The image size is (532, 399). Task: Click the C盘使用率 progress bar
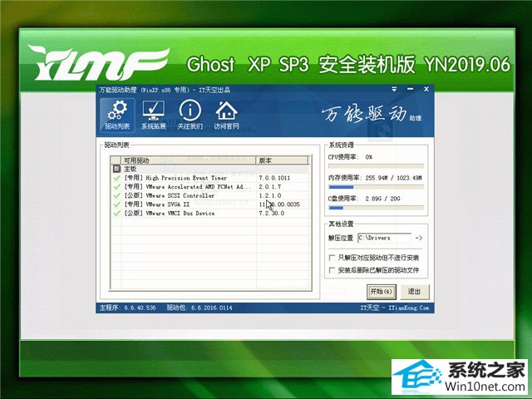(377, 208)
